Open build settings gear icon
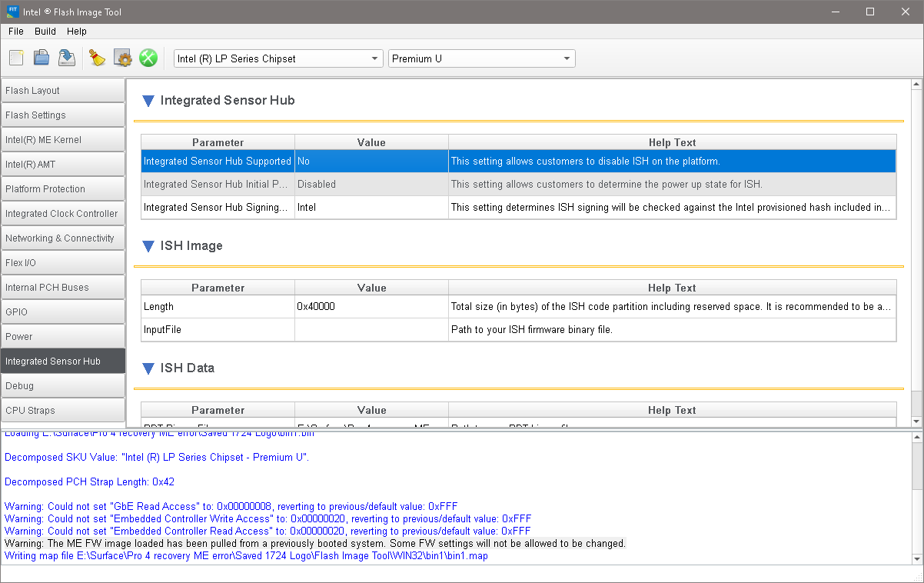 point(122,58)
